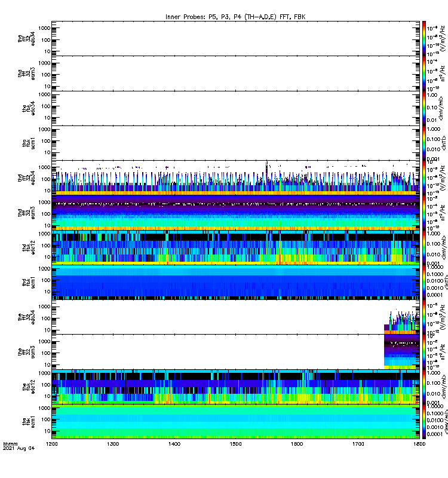Click the empty tha fbk scm1 plot panel
Screen dimensions: 448x478
235,143
